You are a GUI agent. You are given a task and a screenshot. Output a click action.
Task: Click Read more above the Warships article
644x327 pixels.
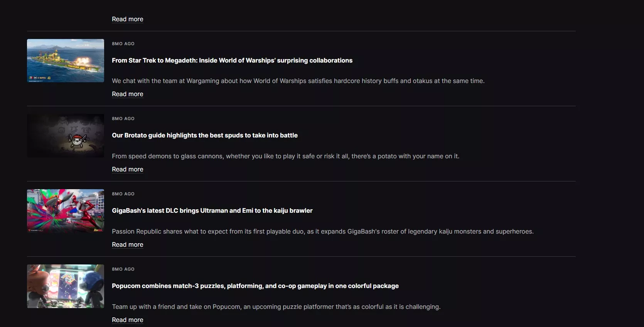(127, 19)
